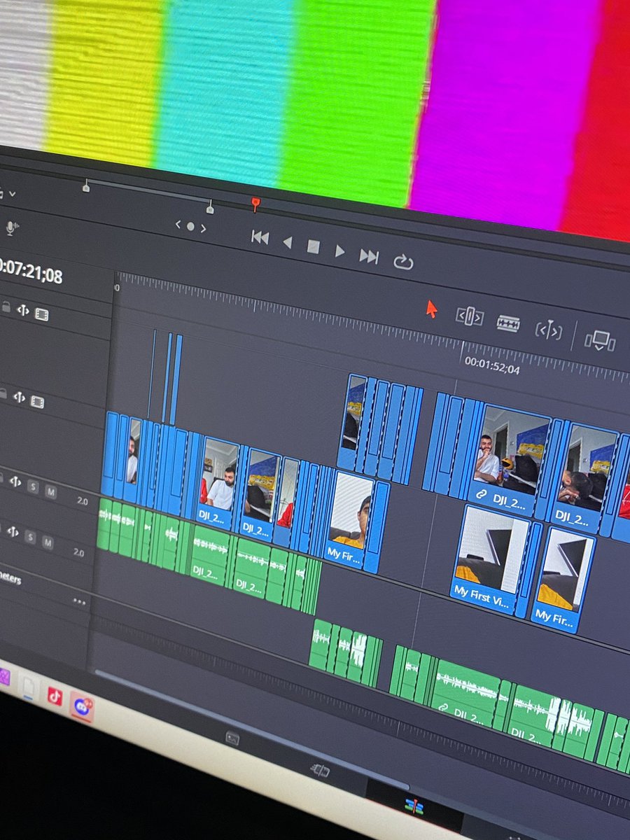Disable the top video track filmstrip icon

coord(41,314)
